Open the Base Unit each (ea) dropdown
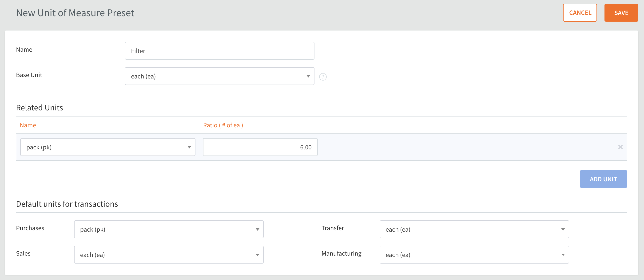The width and height of the screenshot is (644, 280). click(x=219, y=76)
